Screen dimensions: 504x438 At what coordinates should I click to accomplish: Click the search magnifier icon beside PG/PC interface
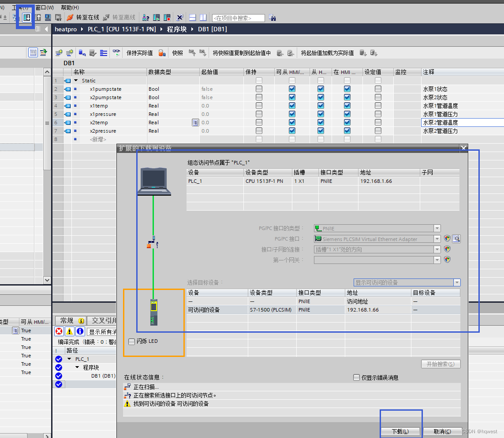point(456,238)
